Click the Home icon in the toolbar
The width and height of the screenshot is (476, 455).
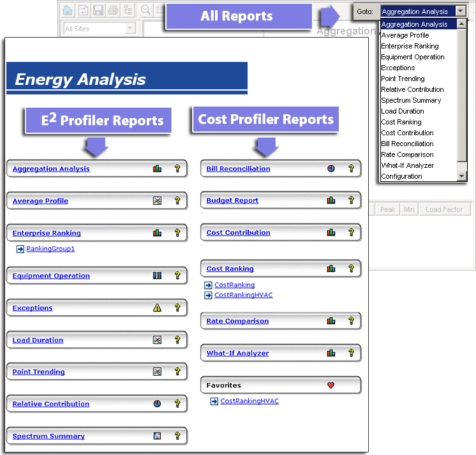[67, 10]
